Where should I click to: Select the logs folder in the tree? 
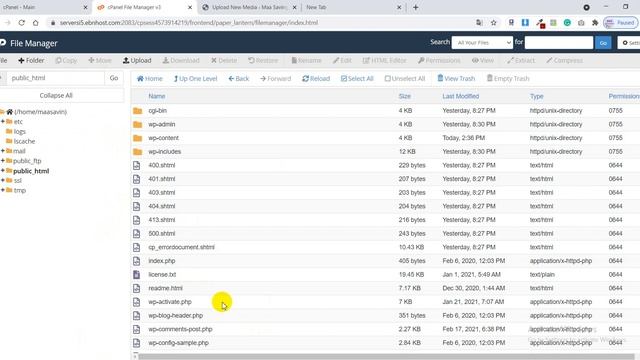[x=20, y=131]
